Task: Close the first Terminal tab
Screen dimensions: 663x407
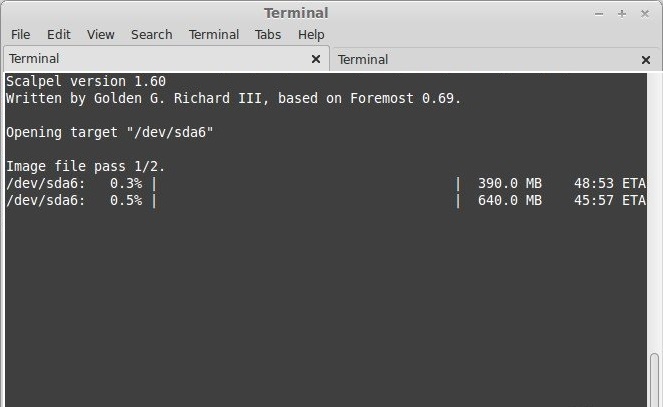Action: tap(315, 59)
